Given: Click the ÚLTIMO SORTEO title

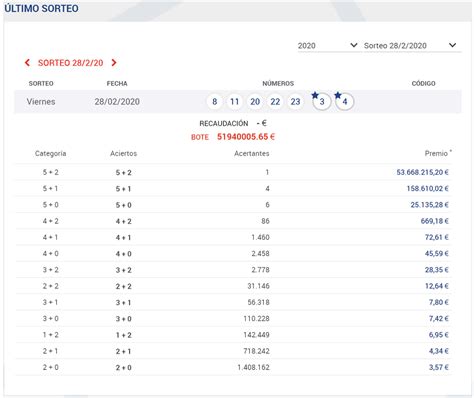Looking at the screenshot, I should [41, 8].
